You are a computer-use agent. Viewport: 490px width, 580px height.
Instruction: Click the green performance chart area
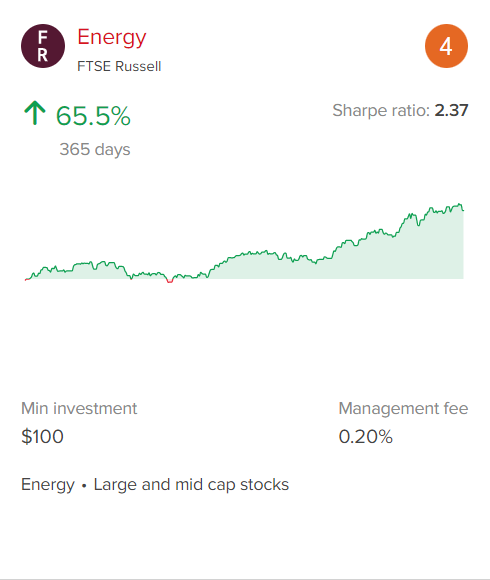[x=244, y=242]
